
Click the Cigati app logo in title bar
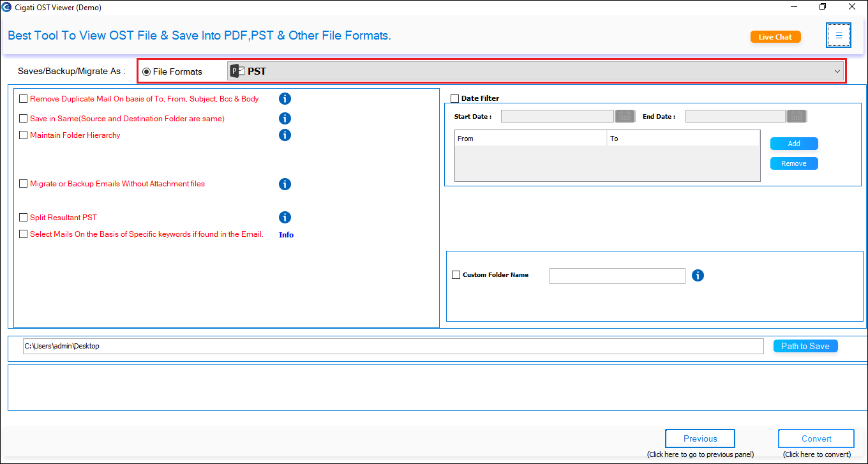click(7, 7)
